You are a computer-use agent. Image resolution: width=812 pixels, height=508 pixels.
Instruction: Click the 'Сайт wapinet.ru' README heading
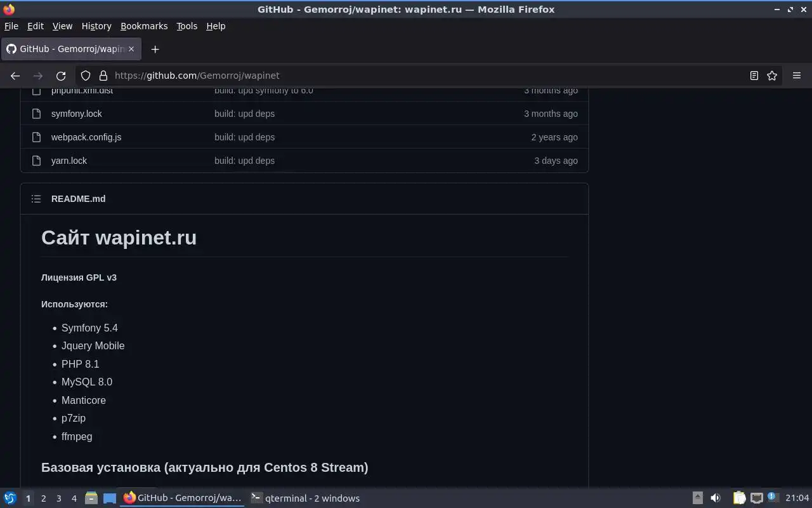(x=119, y=237)
